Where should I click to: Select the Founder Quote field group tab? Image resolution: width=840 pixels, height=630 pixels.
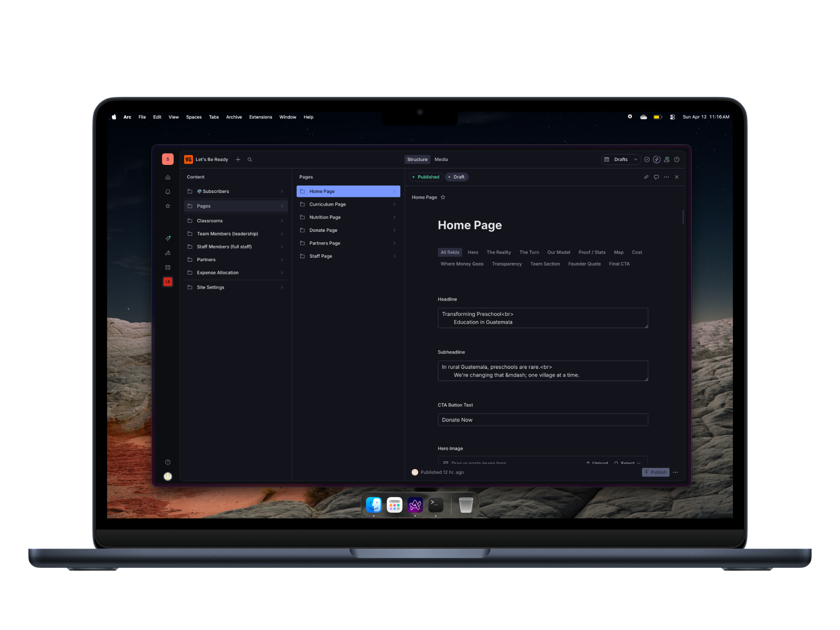tap(584, 264)
